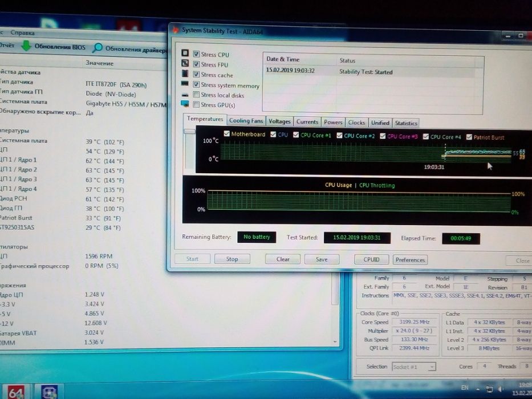Open the Preferences button

pos(410,260)
